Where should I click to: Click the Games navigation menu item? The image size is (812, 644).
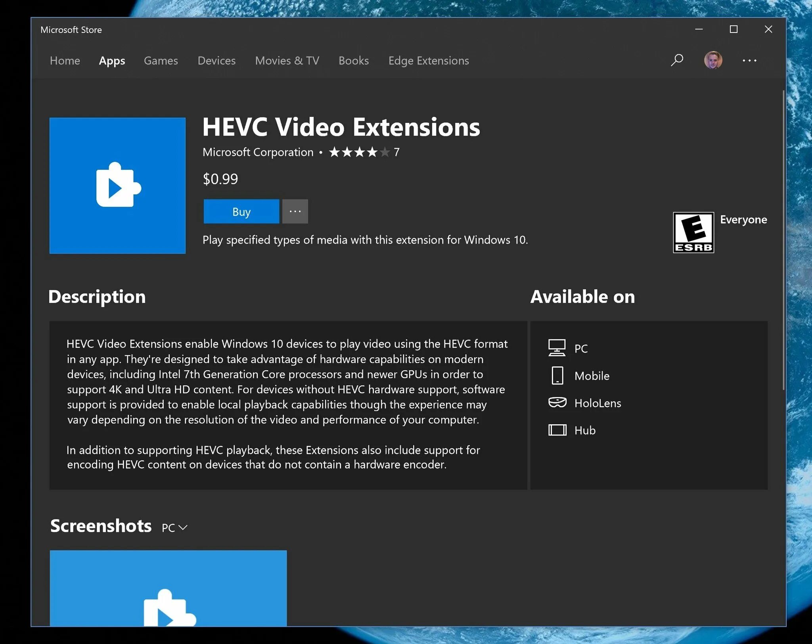(161, 60)
